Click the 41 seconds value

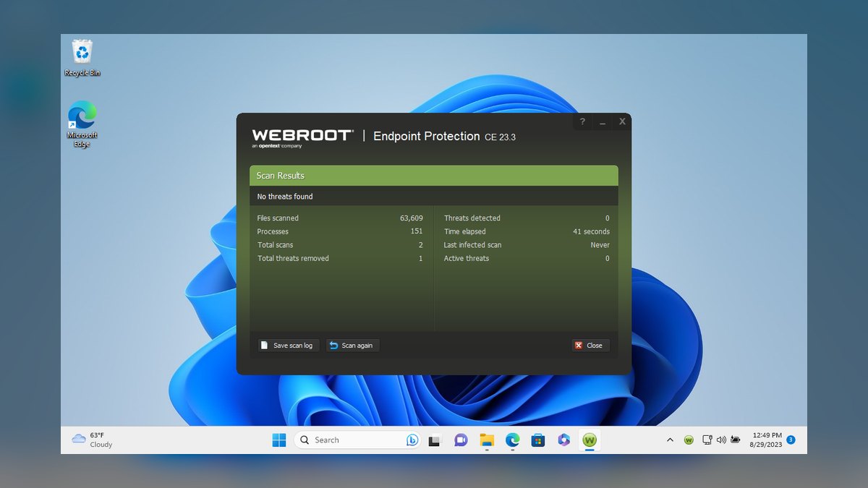[591, 231]
